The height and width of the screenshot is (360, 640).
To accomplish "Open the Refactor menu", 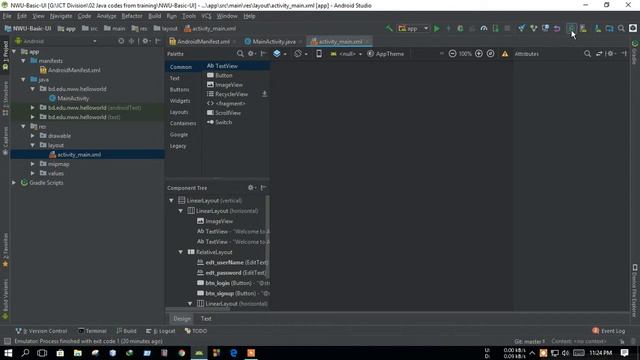I will pyautogui.click(x=132, y=16).
